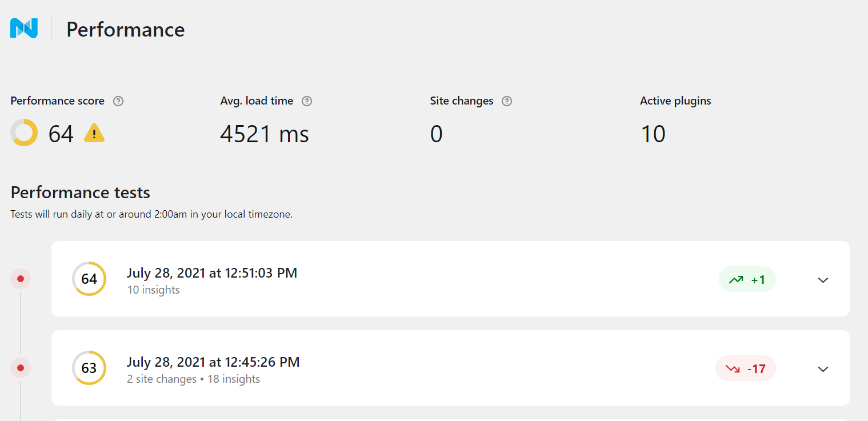Click the Site changes question mark icon
Screen dimensions: 868x421
(x=507, y=101)
